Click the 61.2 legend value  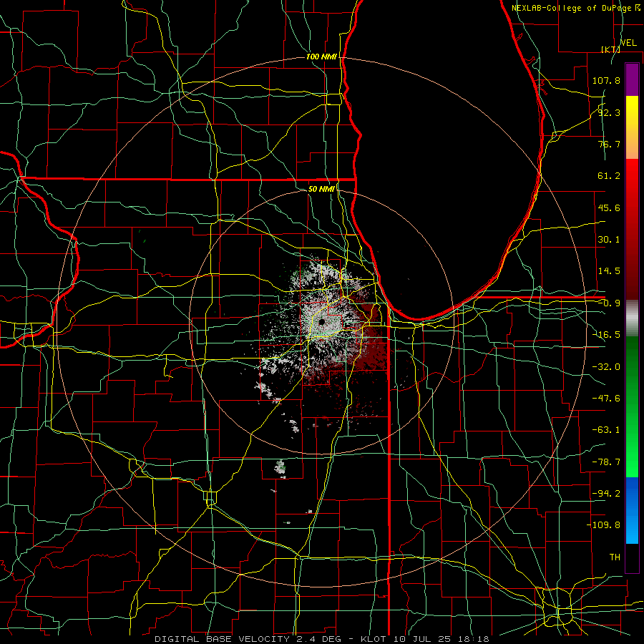609,176
